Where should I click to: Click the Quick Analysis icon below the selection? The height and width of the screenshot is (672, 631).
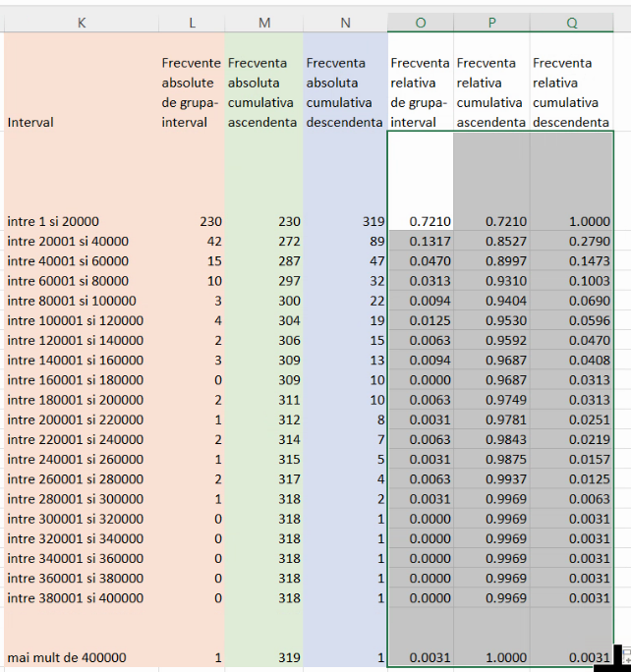[x=622, y=657]
